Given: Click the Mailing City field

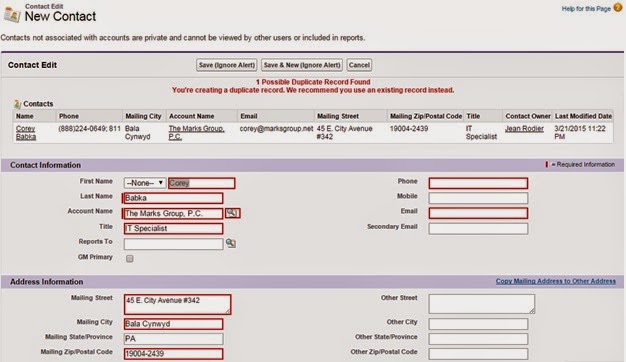Looking at the screenshot, I should pyautogui.click(x=173, y=324).
